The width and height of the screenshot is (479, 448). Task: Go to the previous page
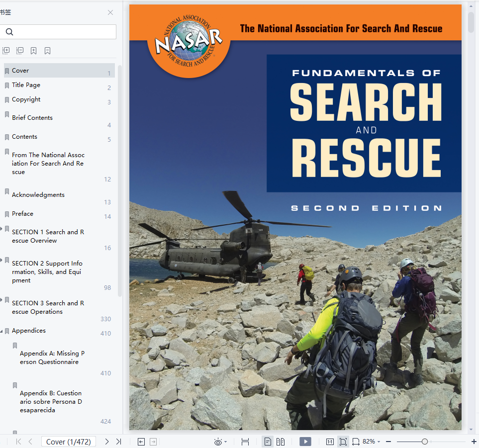(30, 442)
